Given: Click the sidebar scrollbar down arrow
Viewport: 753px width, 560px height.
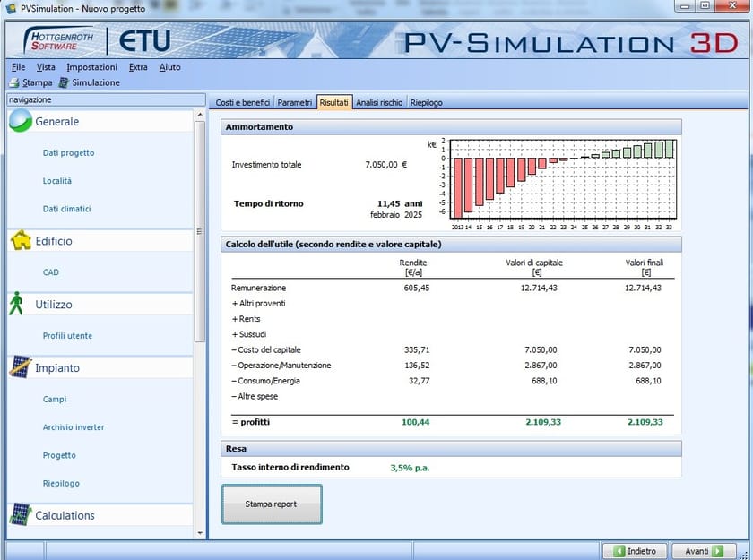Looking at the screenshot, I should (200, 532).
